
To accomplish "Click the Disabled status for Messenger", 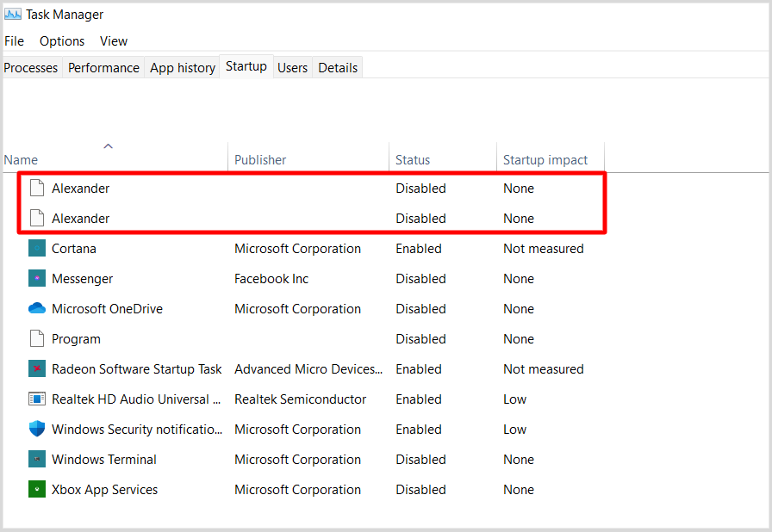I will click(421, 279).
